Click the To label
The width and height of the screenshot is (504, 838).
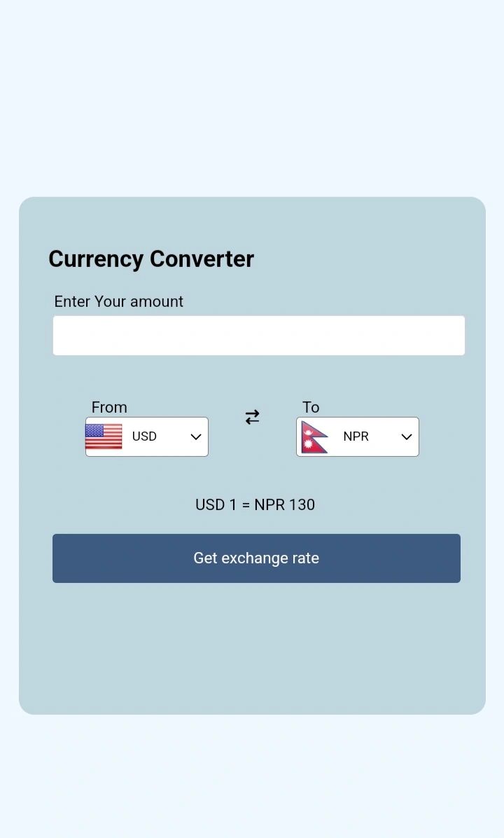pos(311,407)
